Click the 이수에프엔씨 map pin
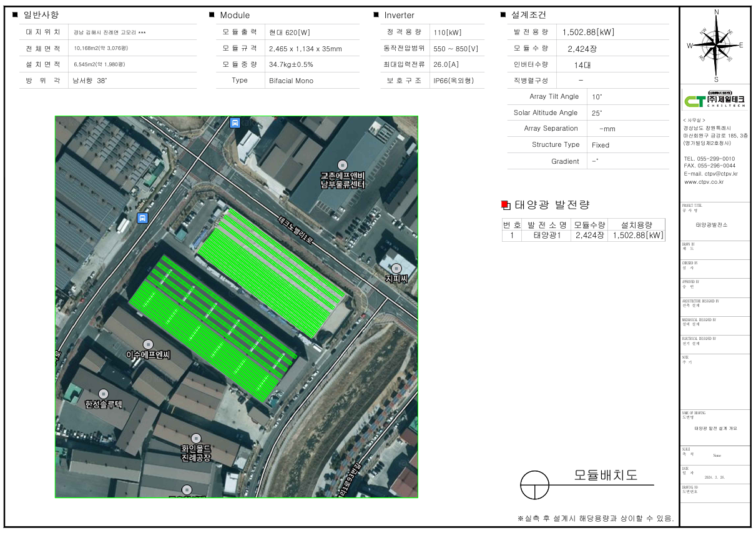This screenshot has width=756, height=533. coord(149,344)
